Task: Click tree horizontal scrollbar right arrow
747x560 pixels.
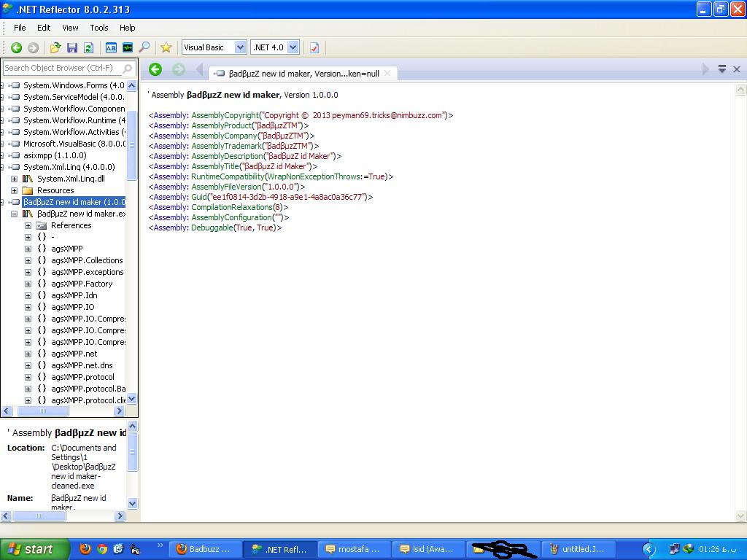Action: tap(120, 411)
